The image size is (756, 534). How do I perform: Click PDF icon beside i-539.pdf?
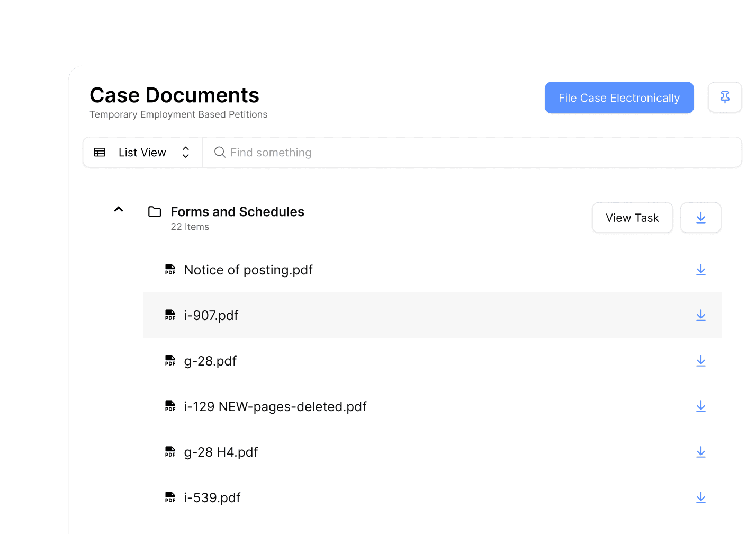click(170, 497)
